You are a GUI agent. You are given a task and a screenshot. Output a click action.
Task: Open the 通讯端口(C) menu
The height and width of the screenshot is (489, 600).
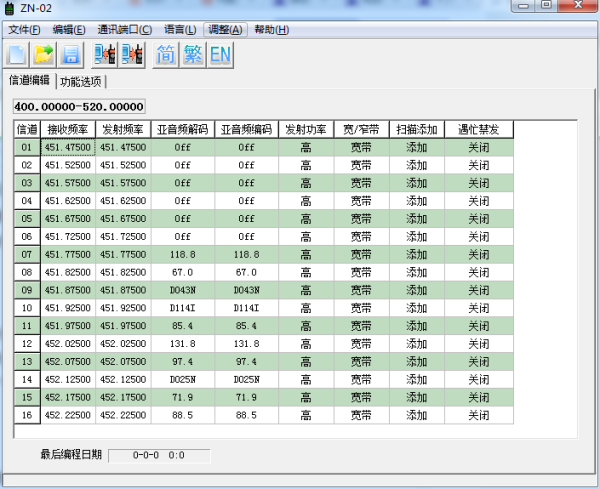pos(130,29)
